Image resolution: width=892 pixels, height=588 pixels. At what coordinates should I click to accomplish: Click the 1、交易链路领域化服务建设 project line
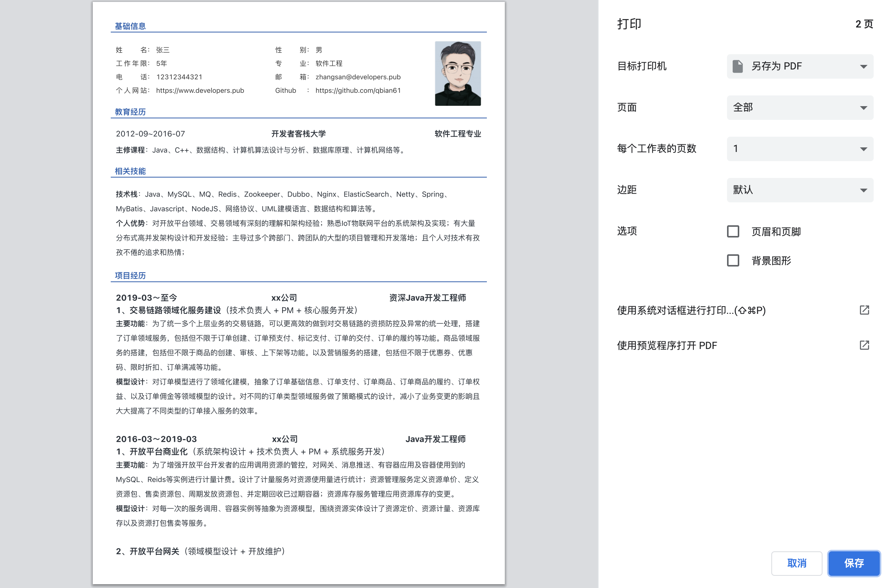click(237, 310)
